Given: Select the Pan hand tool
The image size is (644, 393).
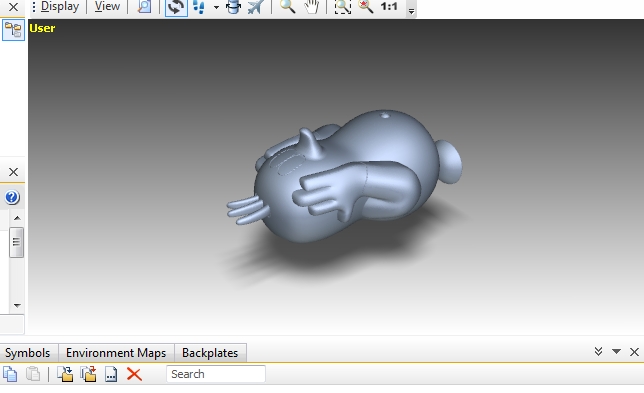Looking at the screenshot, I should [x=312, y=7].
